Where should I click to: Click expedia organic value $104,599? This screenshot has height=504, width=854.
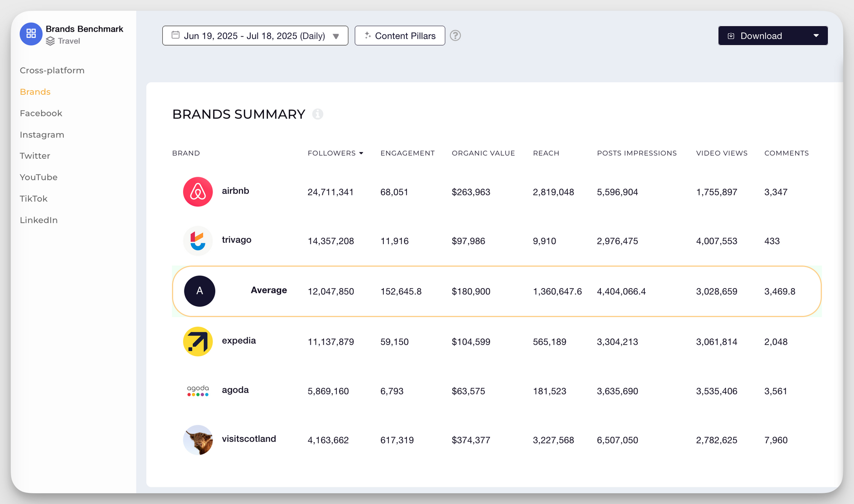click(x=471, y=342)
